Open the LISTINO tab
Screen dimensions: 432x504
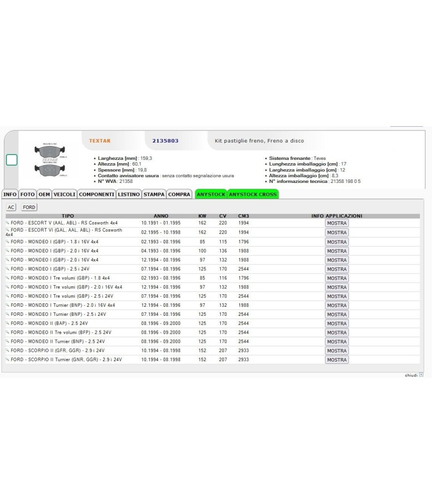[x=129, y=194]
